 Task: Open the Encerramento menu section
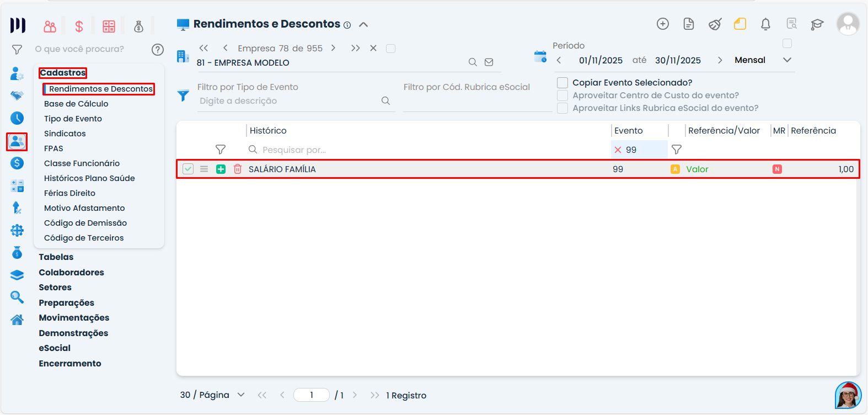pyautogui.click(x=70, y=364)
